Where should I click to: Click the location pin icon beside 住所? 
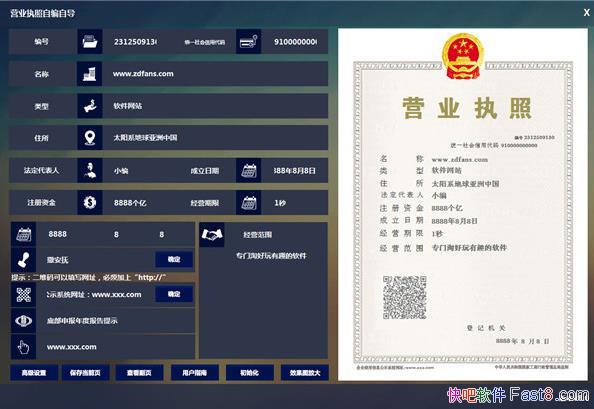pos(90,138)
